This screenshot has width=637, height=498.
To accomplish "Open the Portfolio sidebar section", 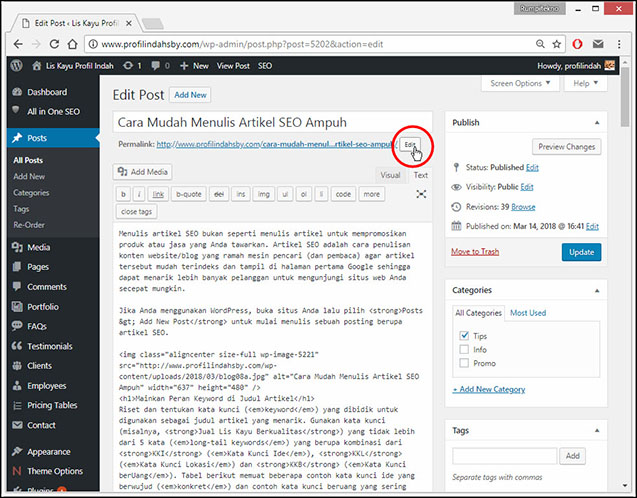I will pyautogui.click(x=53, y=307).
